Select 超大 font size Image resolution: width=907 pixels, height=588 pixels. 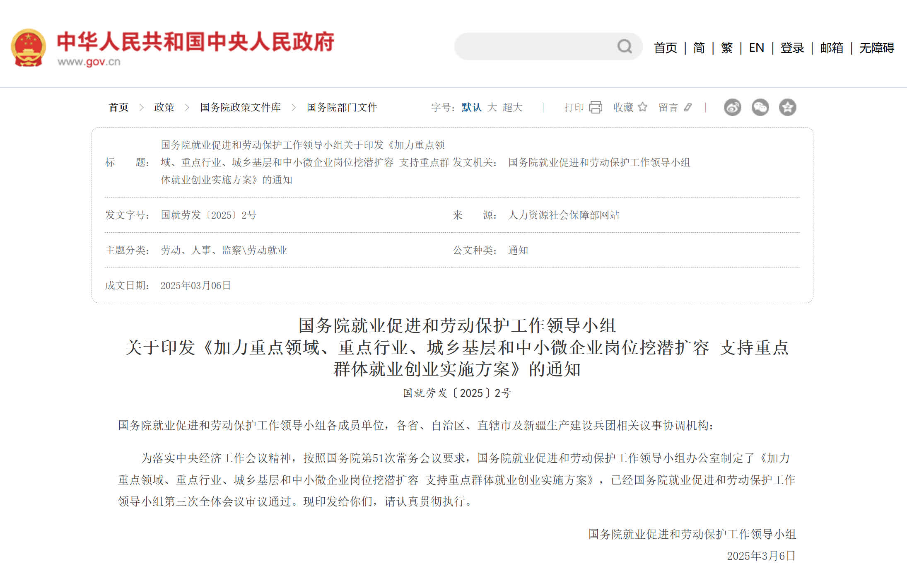[512, 107]
